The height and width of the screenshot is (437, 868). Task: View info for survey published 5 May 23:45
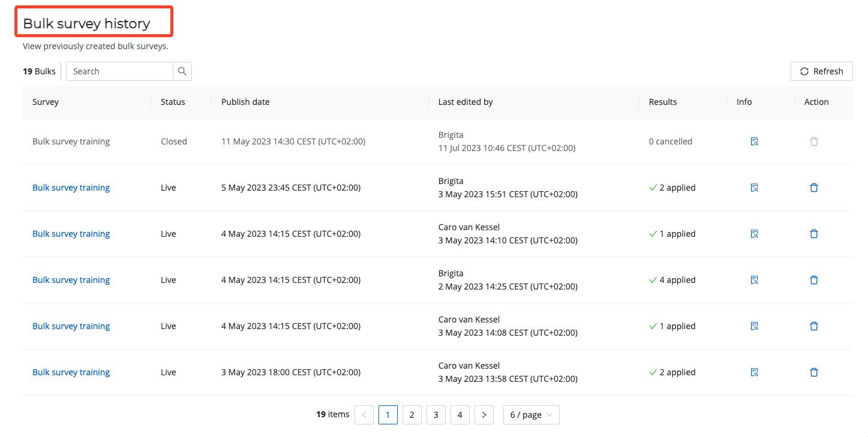(754, 188)
